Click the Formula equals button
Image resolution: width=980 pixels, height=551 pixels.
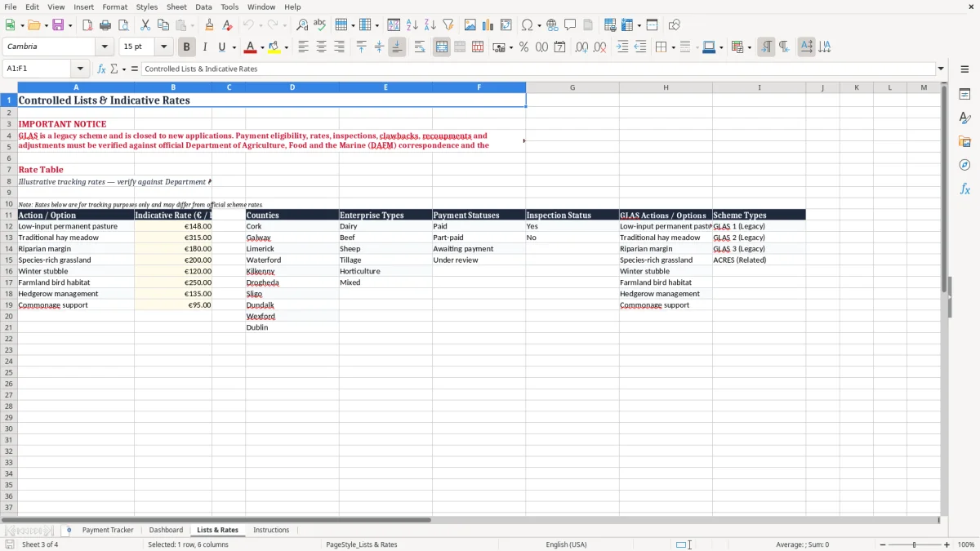(135, 69)
